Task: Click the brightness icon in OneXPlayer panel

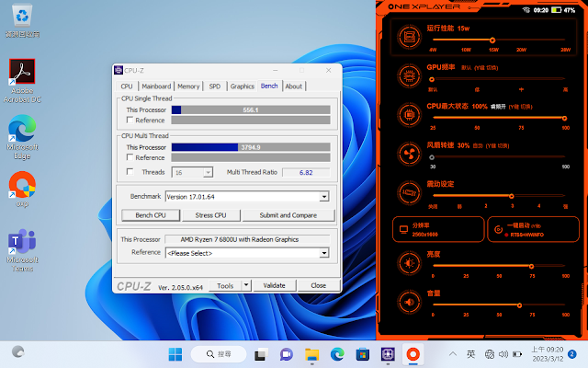Action: coord(409,263)
